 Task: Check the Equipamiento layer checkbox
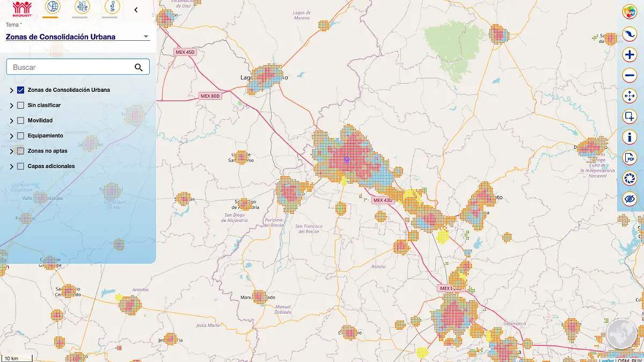pyautogui.click(x=21, y=136)
